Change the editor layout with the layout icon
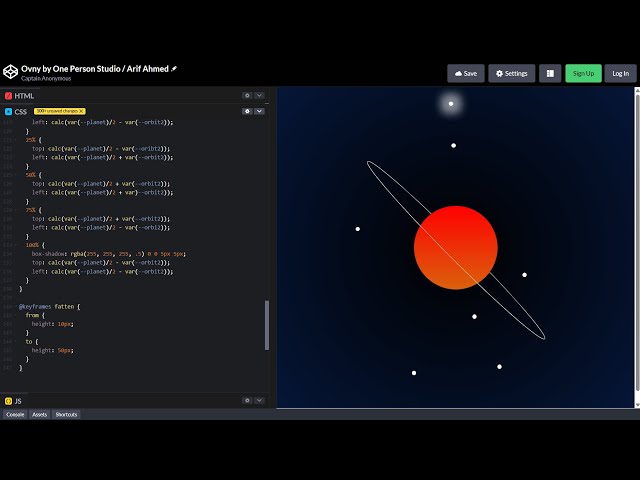The width and height of the screenshot is (640, 480). [x=550, y=73]
